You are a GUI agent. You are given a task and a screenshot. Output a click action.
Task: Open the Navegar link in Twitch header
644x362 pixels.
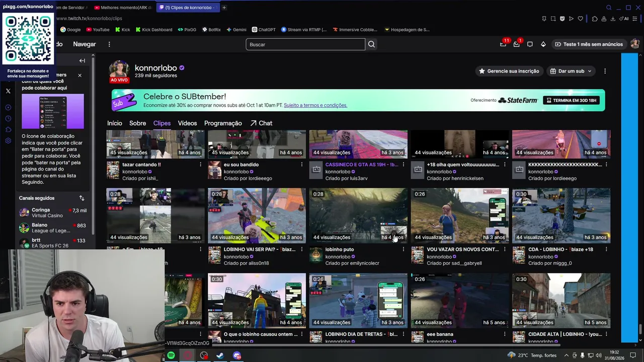[85, 44]
